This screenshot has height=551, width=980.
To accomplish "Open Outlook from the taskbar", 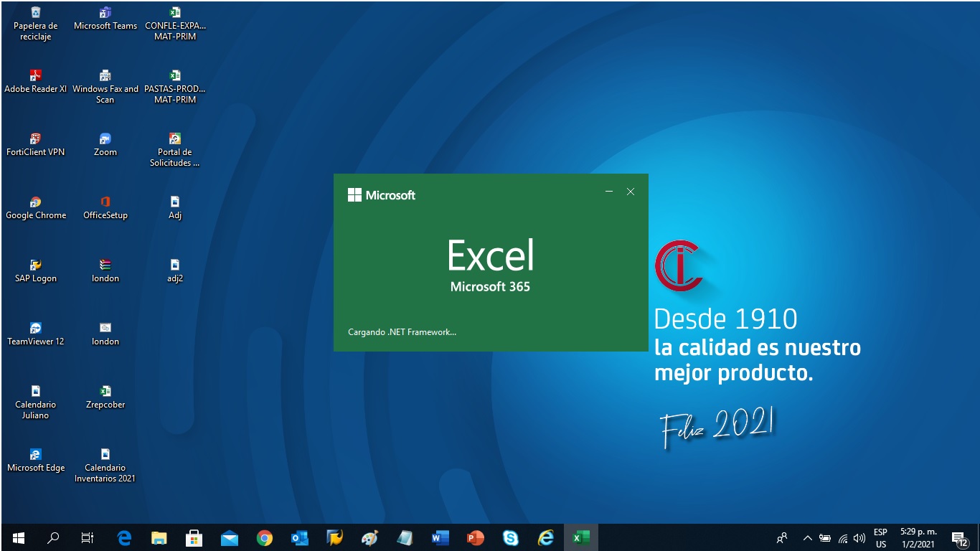I will pos(300,537).
